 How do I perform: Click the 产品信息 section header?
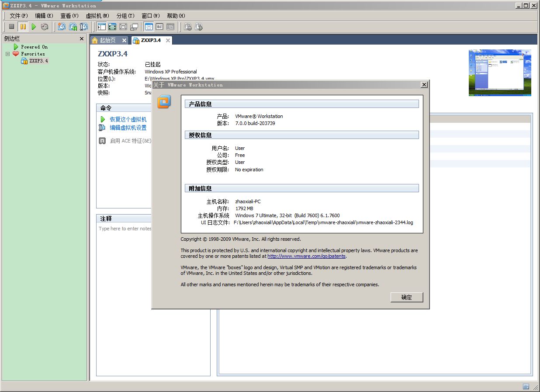pyautogui.click(x=302, y=104)
